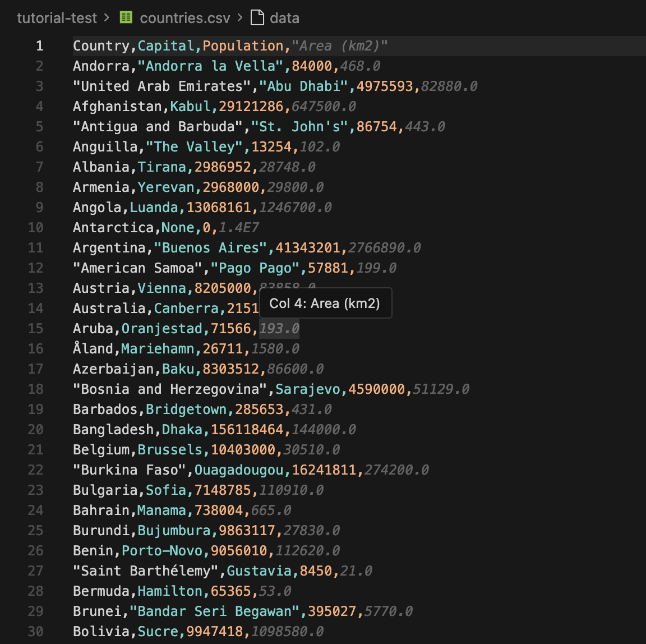Open the countries.csv breadcrumb entry
Screen dimensions: 646x644
(x=185, y=18)
